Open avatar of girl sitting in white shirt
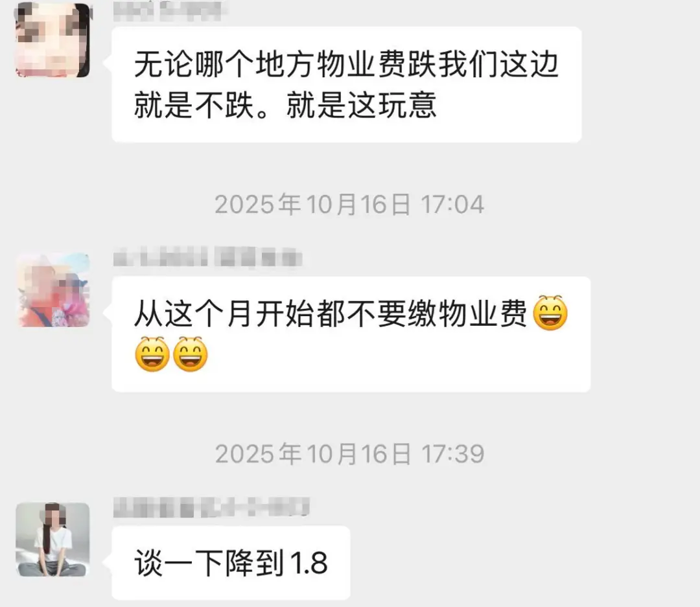 (52, 539)
